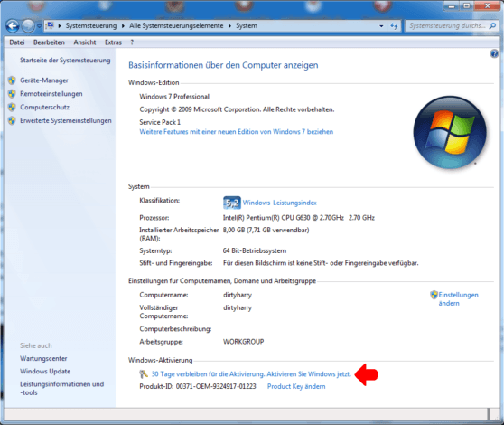
Task: Open Erweiterte Systemeinstellungen
Action: pyautogui.click(x=66, y=120)
